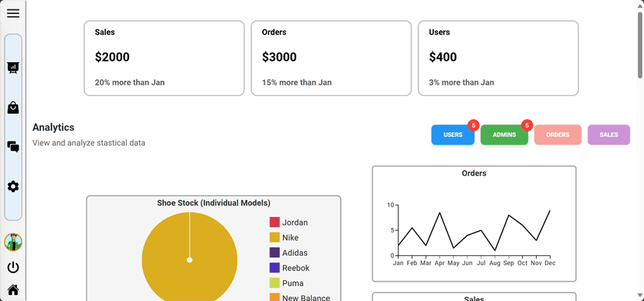Open the Sales $2000 summary card
The image size is (644, 301).
tap(164, 58)
